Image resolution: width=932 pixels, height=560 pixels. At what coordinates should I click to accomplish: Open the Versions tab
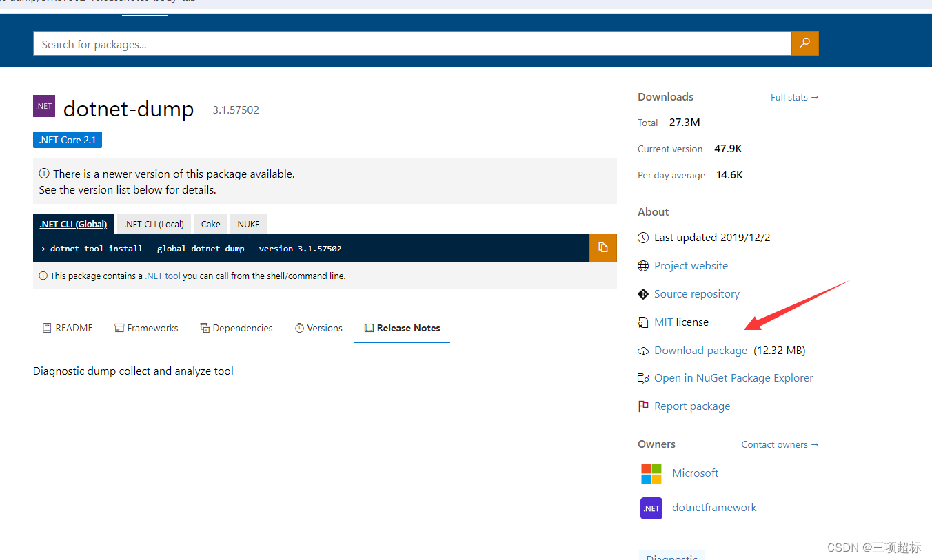click(x=318, y=328)
